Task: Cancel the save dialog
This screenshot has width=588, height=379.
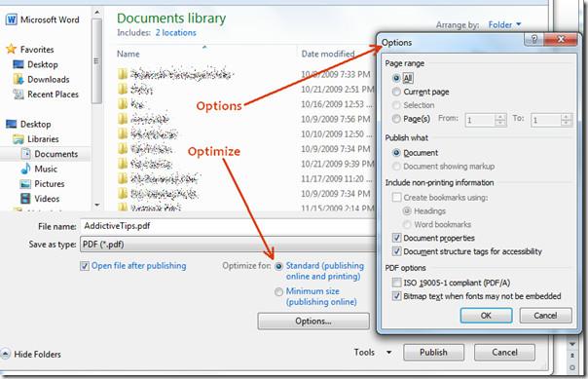Action: tap(504, 353)
